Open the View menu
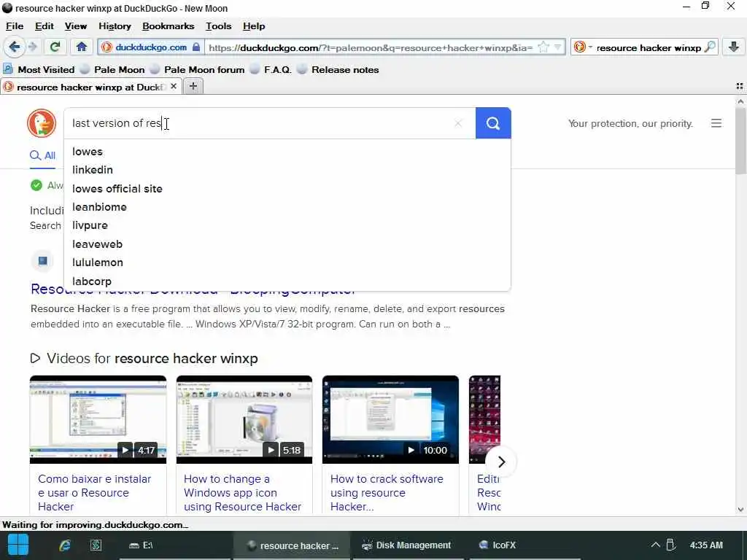 [76, 26]
